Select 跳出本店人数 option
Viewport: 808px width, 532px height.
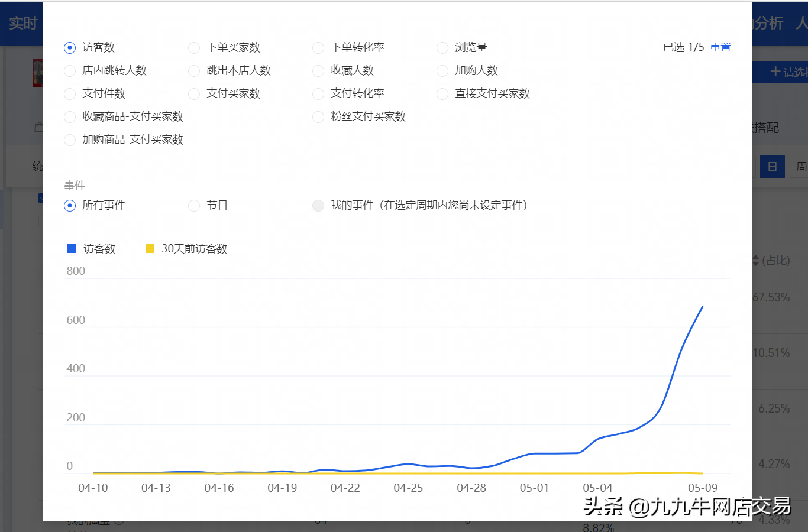(x=194, y=71)
